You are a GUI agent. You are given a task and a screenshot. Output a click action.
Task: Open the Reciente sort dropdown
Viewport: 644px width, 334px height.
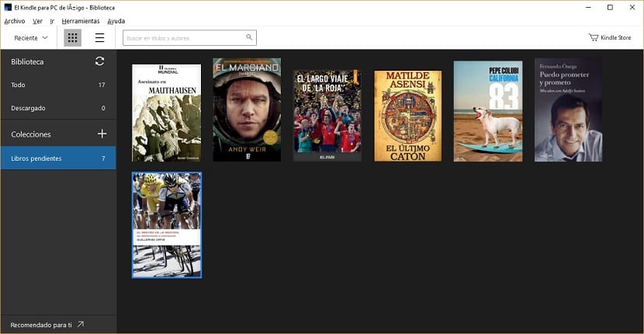point(31,38)
